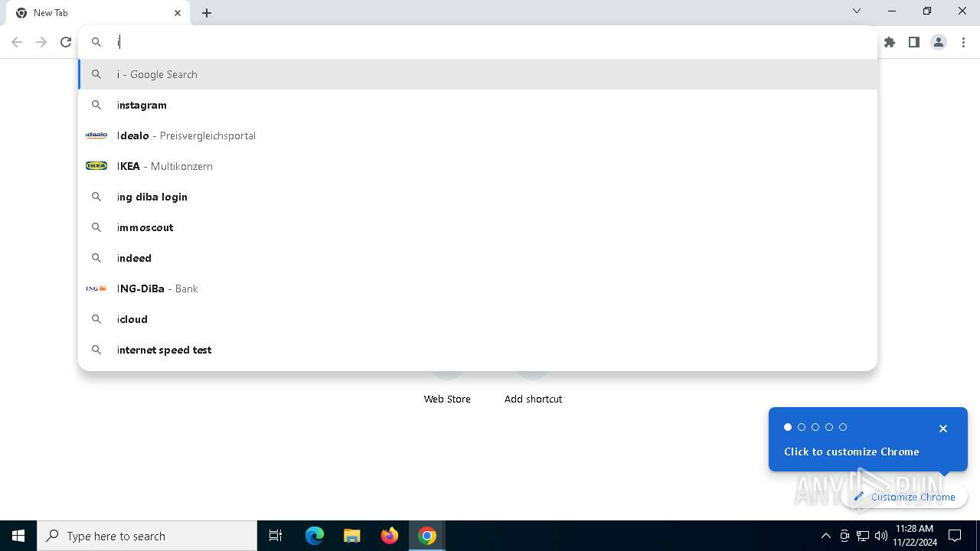
Task: Choose the 'instagram' suggestion
Action: tap(478, 105)
